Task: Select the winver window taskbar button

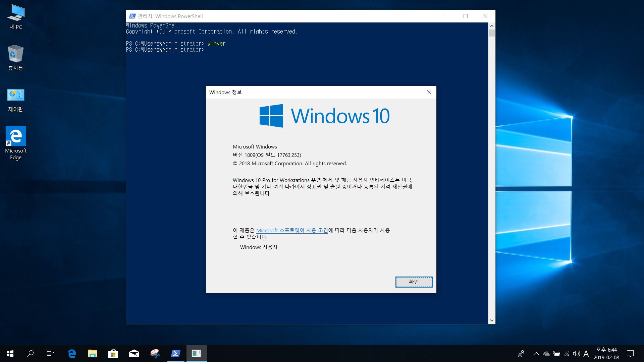Action: click(197, 354)
